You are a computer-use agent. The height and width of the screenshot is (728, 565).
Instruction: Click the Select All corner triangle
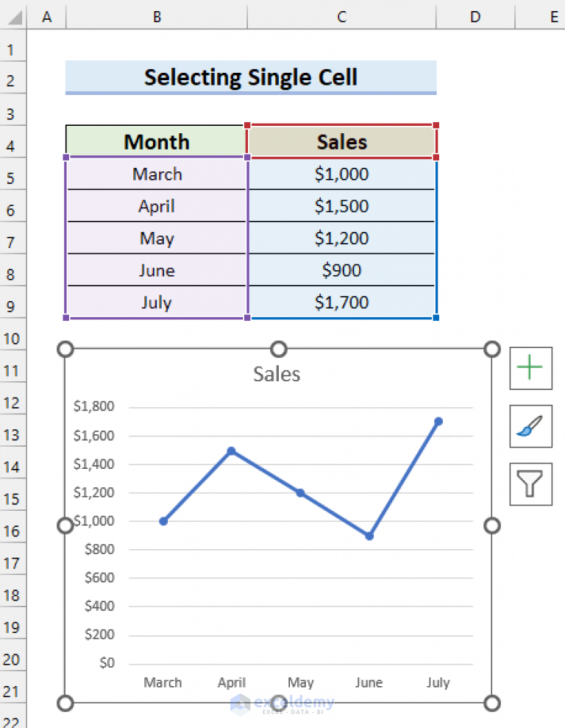(15, 18)
